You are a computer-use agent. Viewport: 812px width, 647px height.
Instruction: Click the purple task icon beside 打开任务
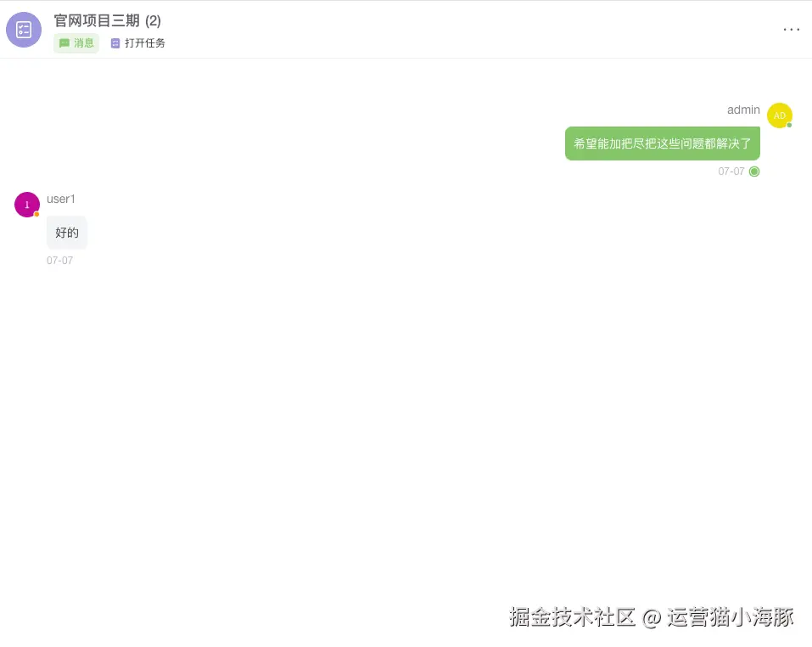tap(115, 43)
